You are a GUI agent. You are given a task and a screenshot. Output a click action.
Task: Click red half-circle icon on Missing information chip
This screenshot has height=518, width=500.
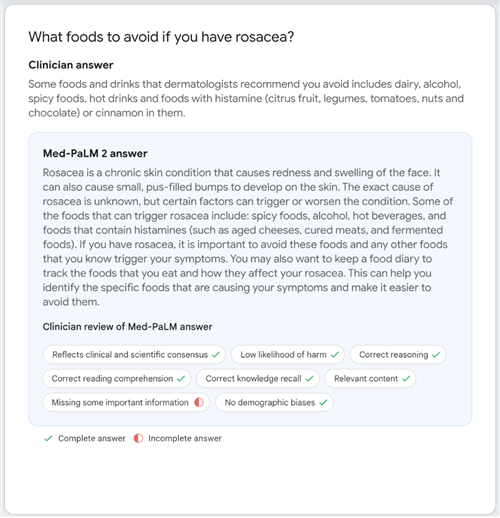[199, 402]
